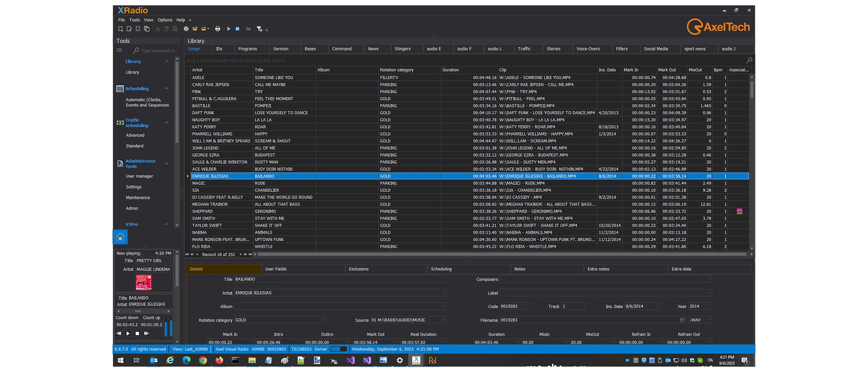
Task: Open User manager under Administrator Tools
Action: tap(139, 176)
